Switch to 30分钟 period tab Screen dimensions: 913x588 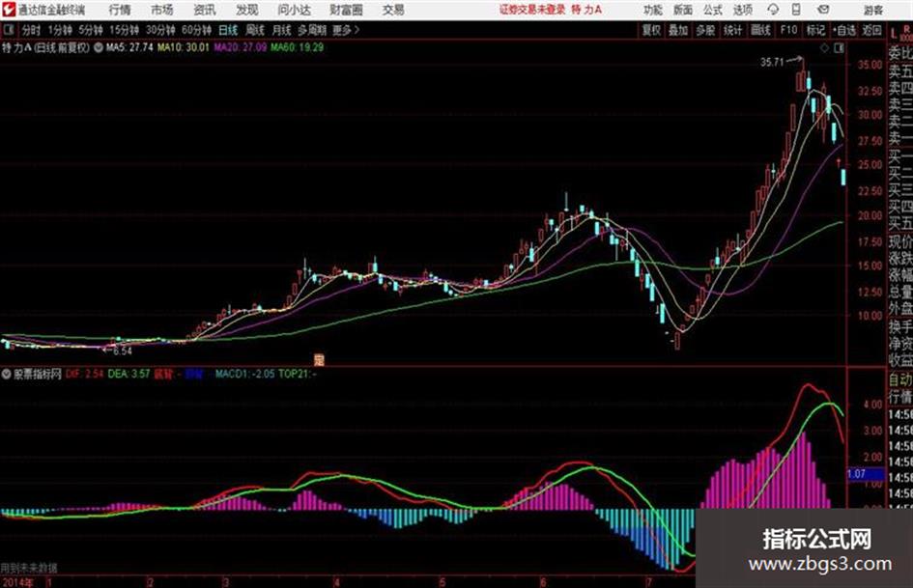pyautogui.click(x=160, y=30)
